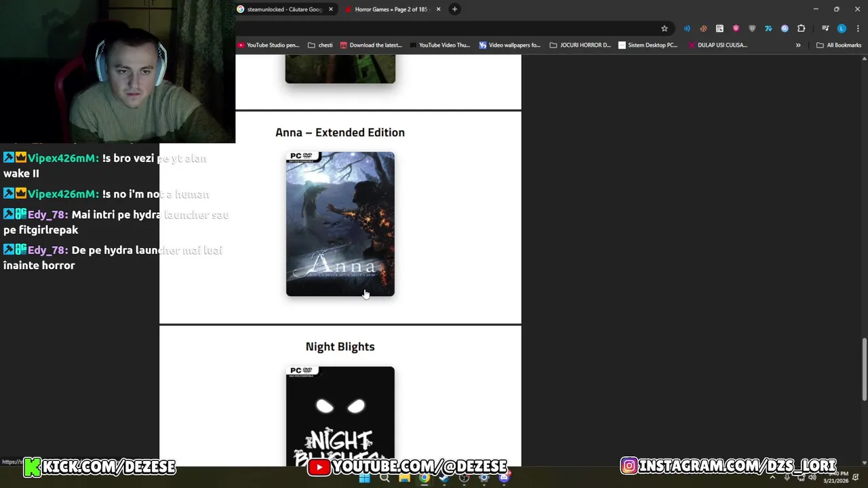This screenshot has width=868, height=488.
Task: Show hidden bookmarks with the double chevron
Action: (x=798, y=45)
